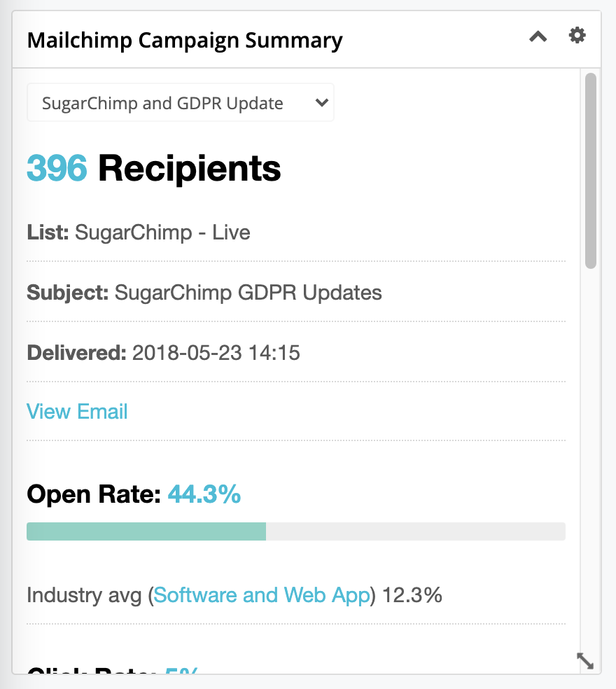Open the SugarChimp and GDPR Update dropdown
The width and height of the screenshot is (616, 689).
pyautogui.click(x=180, y=102)
